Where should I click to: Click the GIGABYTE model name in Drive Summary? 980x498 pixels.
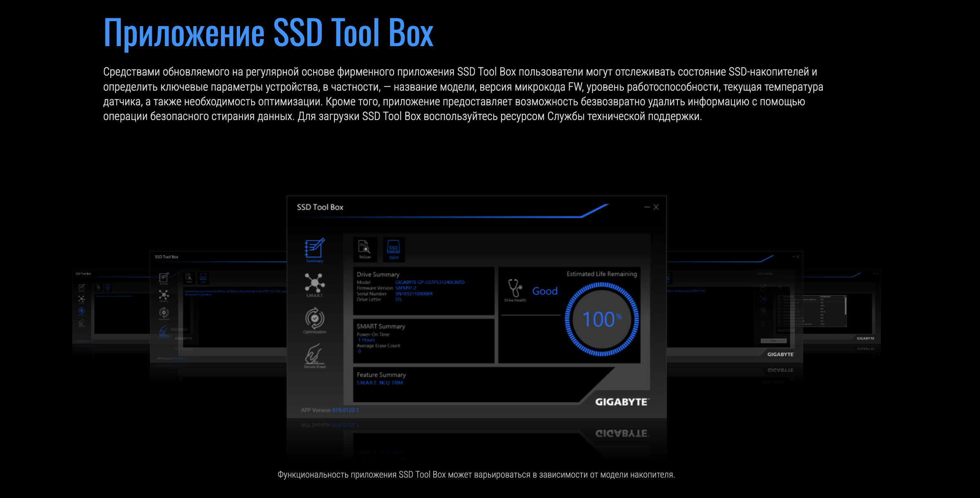(x=430, y=282)
